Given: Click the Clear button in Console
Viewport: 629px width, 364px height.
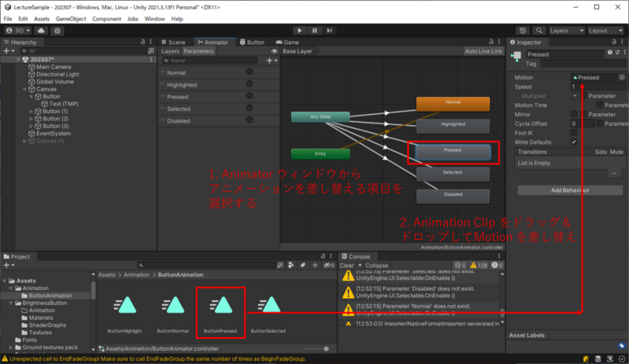Looking at the screenshot, I should coord(347,265).
